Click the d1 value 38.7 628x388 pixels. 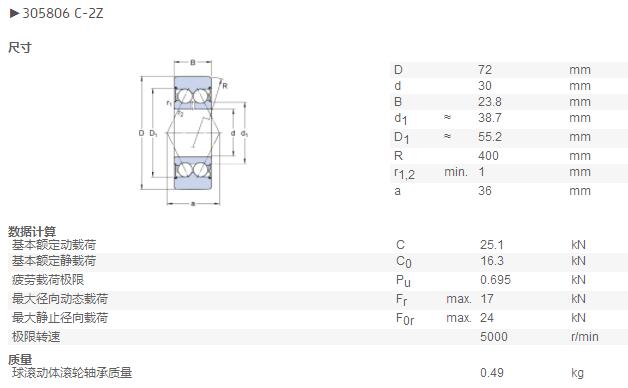(490, 118)
